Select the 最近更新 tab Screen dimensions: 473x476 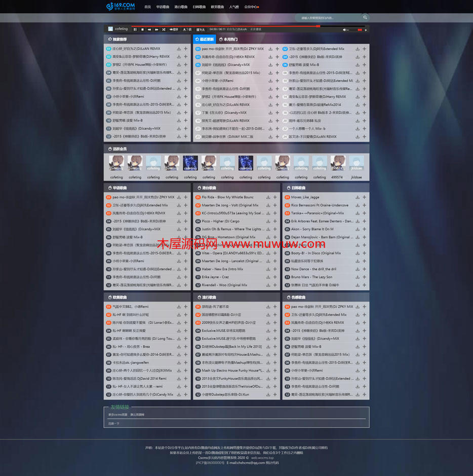coord(205,39)
